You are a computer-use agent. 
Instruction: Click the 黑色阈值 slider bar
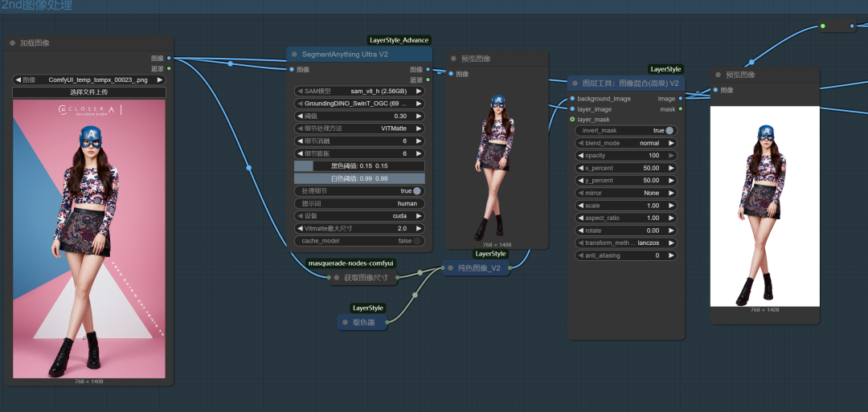coord(359,166)
